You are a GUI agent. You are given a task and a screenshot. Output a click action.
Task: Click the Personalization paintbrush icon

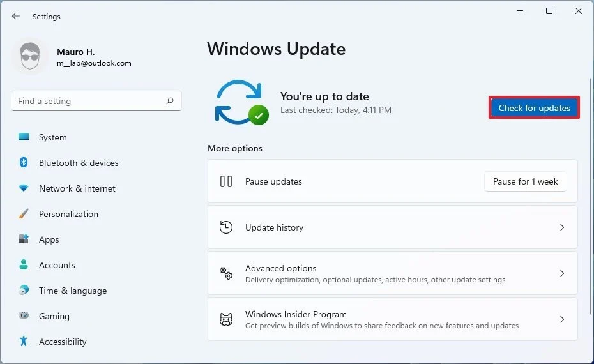tap(24, 214)
